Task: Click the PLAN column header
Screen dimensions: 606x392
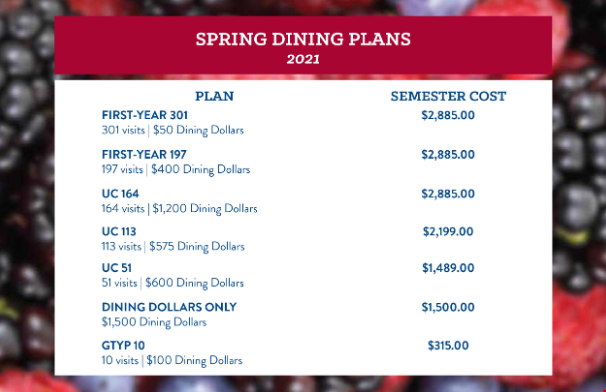Action: coord(214,96)
